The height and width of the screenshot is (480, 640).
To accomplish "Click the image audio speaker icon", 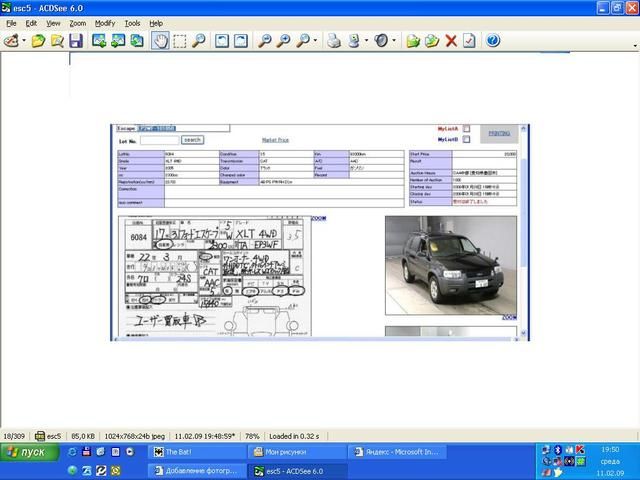I will pyautogui.click(x=381, y=40).
